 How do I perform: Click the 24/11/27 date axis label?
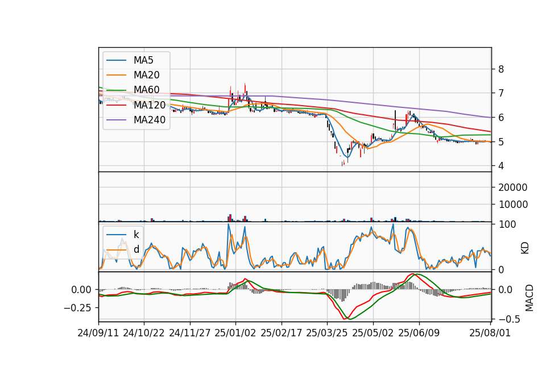click(190, 333)
